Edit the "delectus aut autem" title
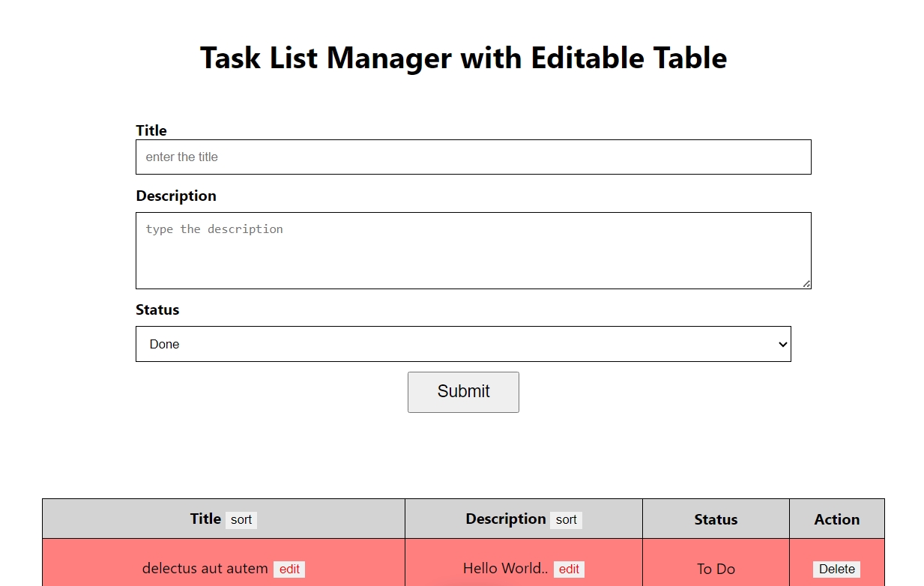924x586 pixels. pyautogui.click(x=289, y=570)
